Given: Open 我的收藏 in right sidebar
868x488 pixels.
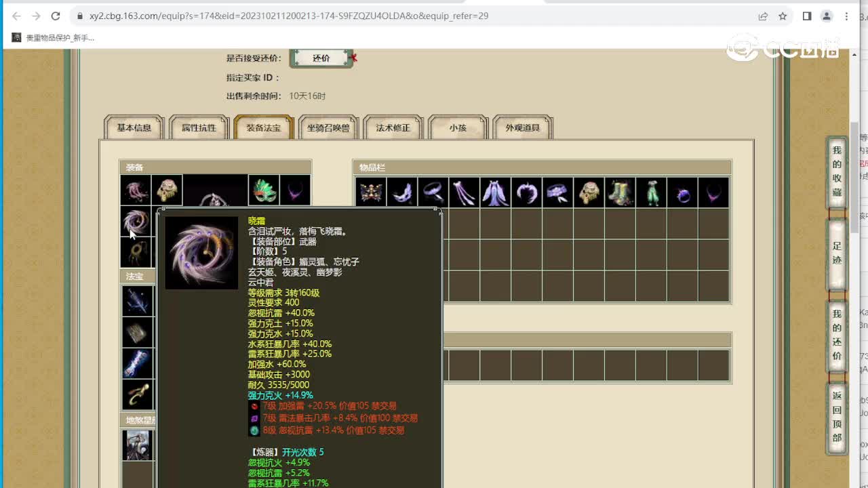Looking at the screenshot, I should click(837, 171).
